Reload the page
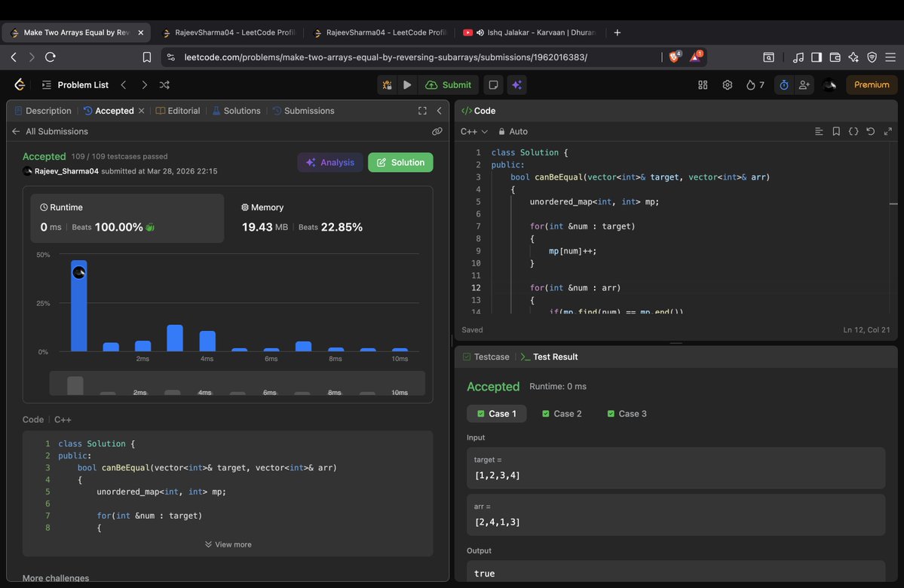 click(x=51, y=57)
